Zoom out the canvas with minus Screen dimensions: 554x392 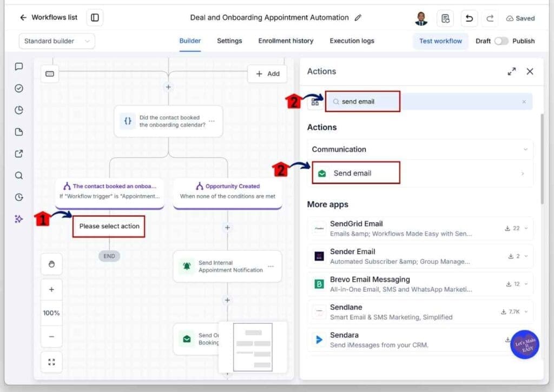pos(51,336)
